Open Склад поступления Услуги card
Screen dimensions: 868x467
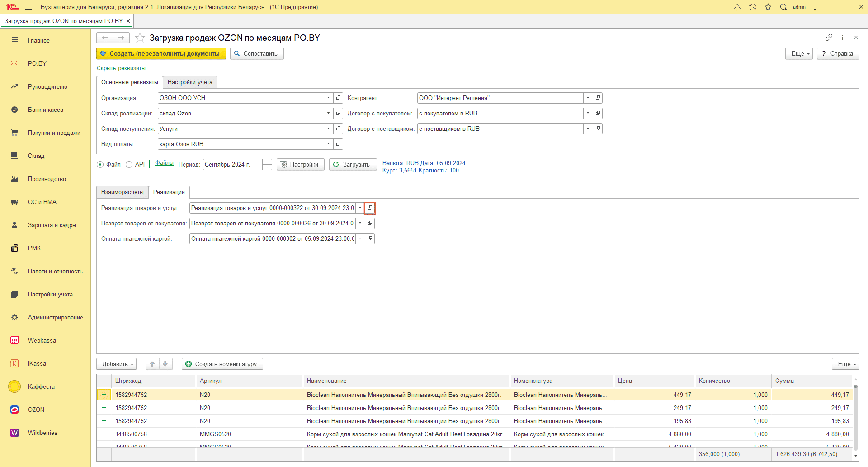click(x=338, y=129)
